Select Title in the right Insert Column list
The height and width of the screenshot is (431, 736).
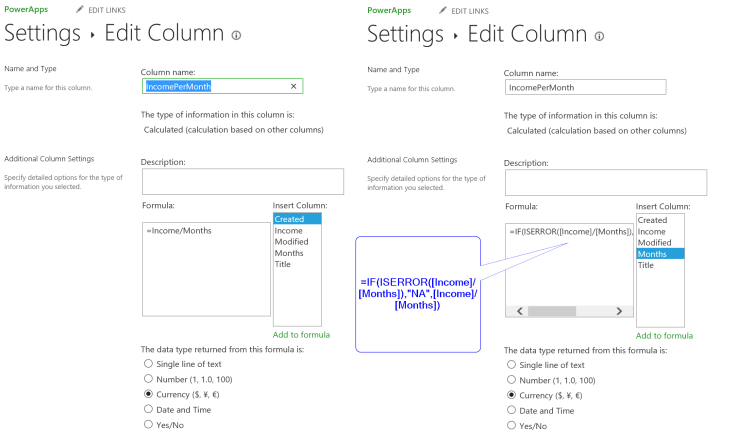click(x=645, y=265)
